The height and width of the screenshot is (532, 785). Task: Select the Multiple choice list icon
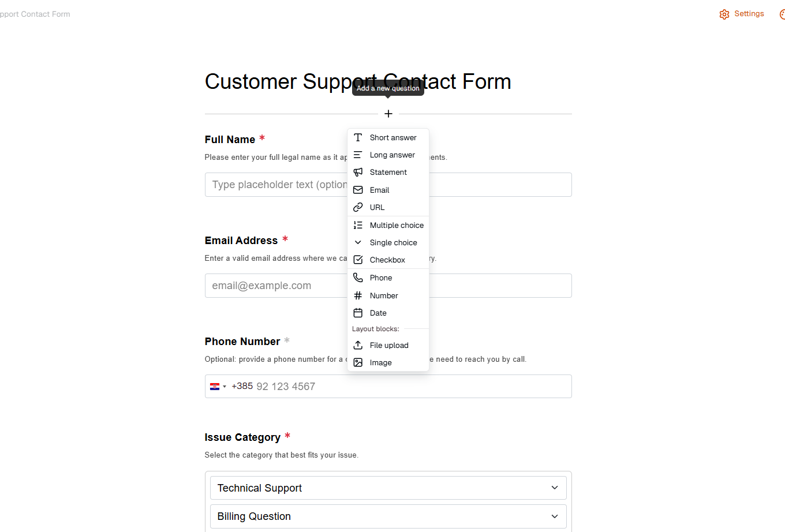click(x=358, y=225)
